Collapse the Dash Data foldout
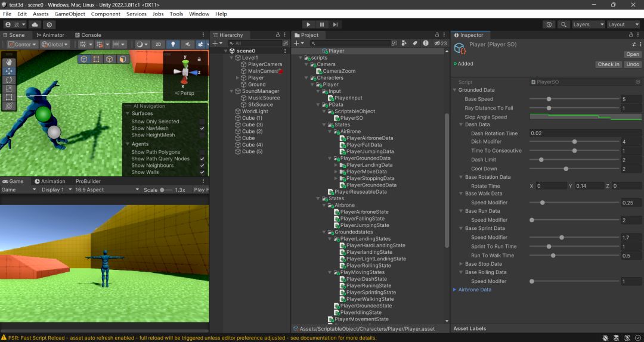644x342 pixels. 461,125
